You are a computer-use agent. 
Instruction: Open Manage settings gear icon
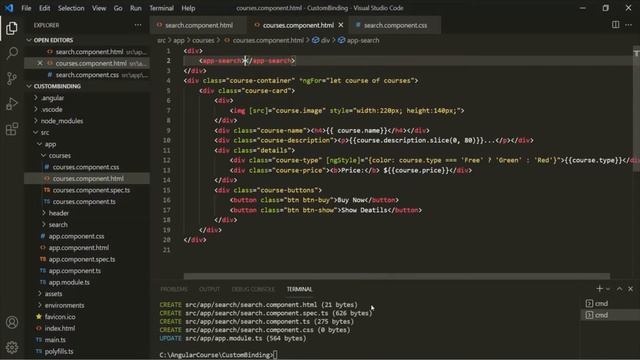12,347
